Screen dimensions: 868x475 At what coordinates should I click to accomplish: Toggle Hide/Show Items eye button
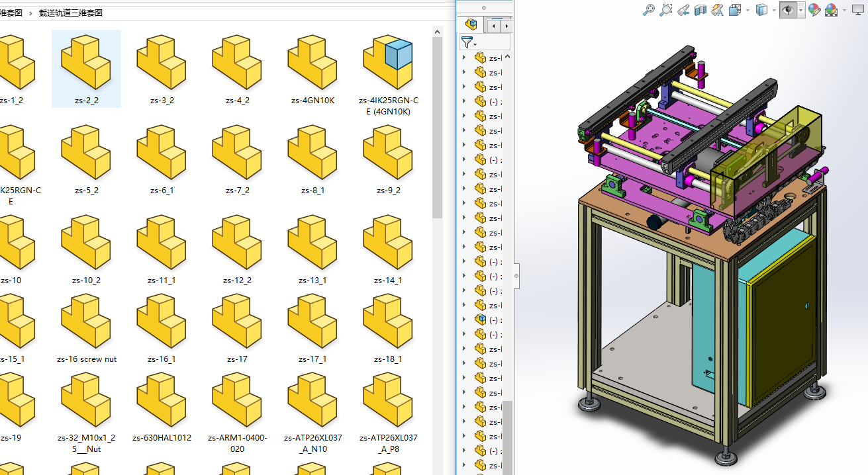[788, 10]
